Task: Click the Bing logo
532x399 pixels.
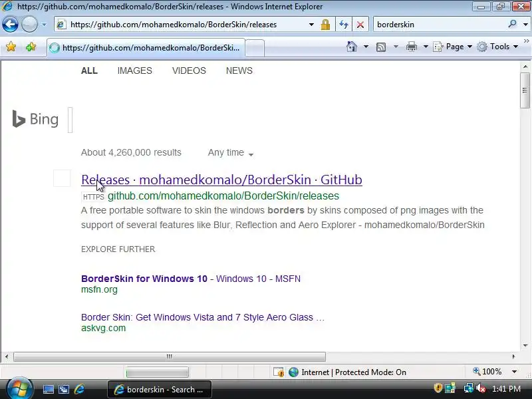Action: [35, 119]
